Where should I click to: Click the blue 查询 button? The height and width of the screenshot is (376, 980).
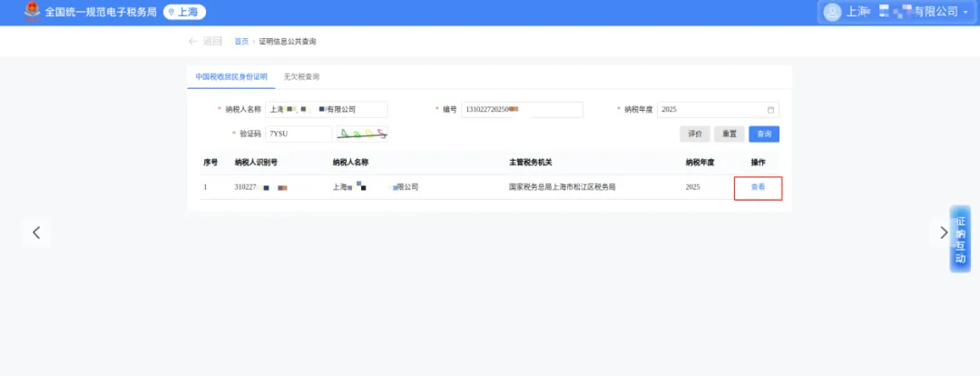764,134
